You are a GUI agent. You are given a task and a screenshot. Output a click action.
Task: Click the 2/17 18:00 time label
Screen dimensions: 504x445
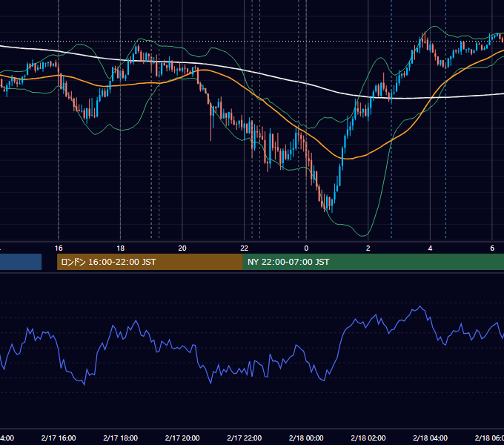tap(121, 438)
